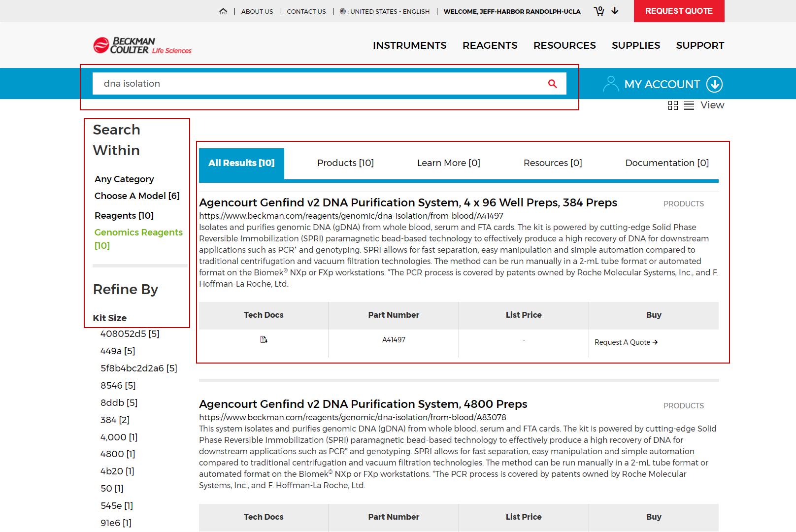Refine by kit size 4800 [1]
The width and height of the screenshot is (796, 532).
point(118,454)
